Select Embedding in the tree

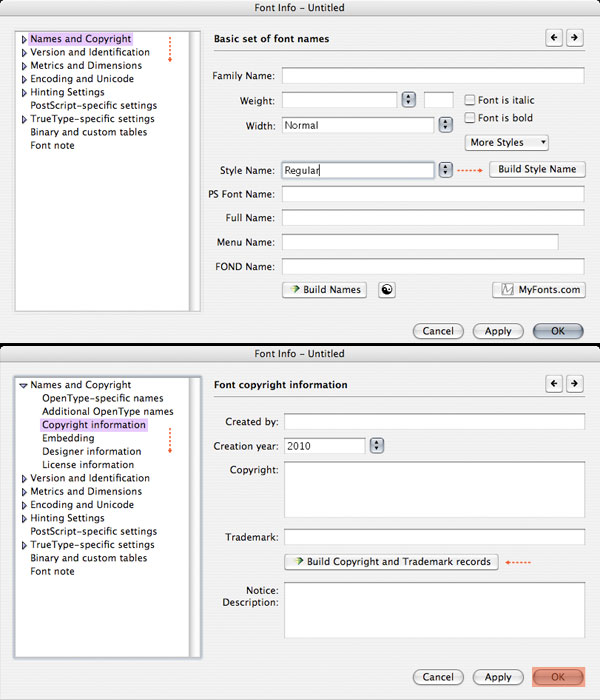tap(68, 438)
